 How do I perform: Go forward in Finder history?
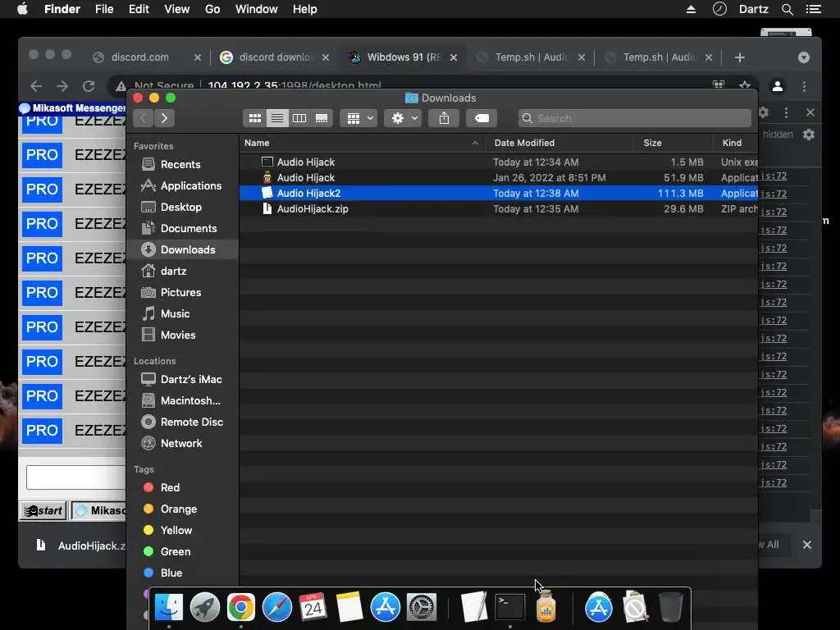pos(164,118)
